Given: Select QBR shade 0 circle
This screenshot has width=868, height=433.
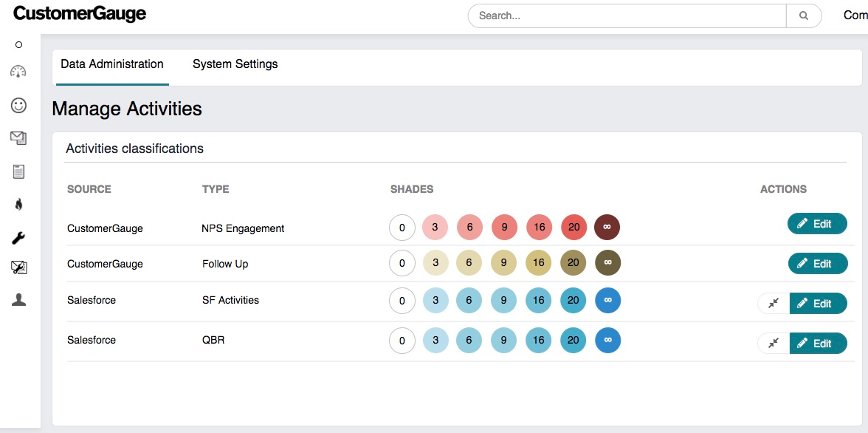Looking at the screenshot, I should tap(402, 341).
